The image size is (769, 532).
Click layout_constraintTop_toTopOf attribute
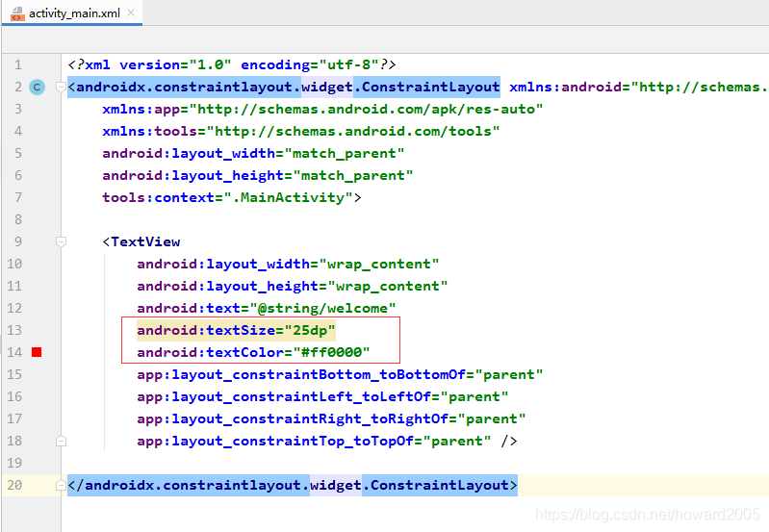tap(314, 441)
